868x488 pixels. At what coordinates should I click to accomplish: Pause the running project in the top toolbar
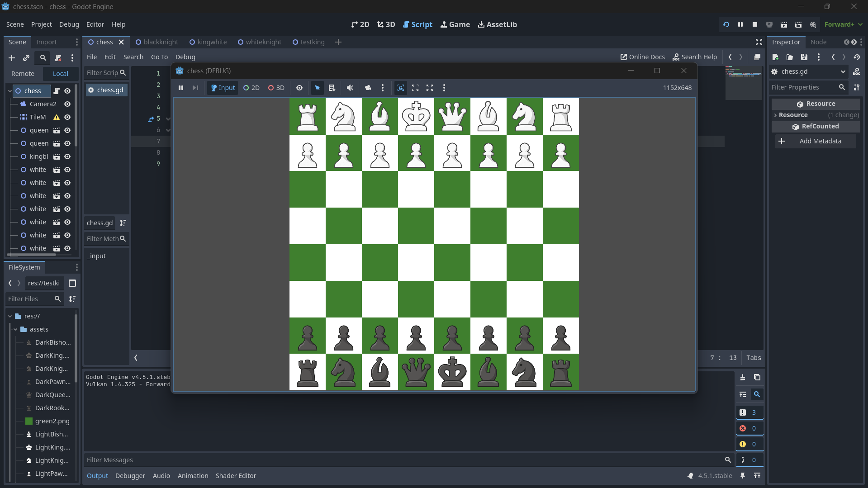click(740, 24)
